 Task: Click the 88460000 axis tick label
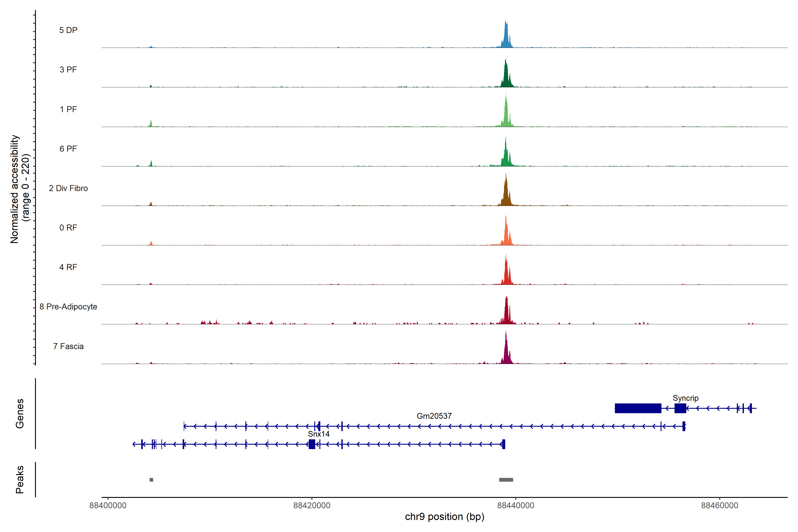click(x=719, y=505)
